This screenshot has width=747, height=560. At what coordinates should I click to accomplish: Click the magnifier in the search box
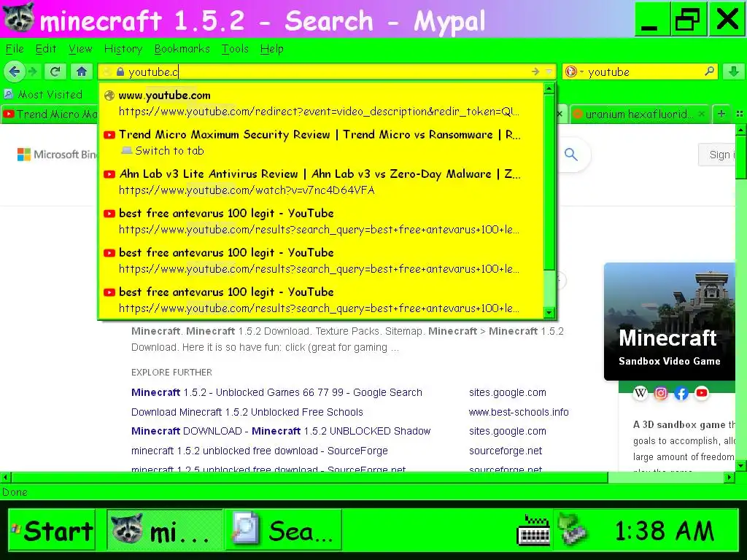(x=709, y=71)
